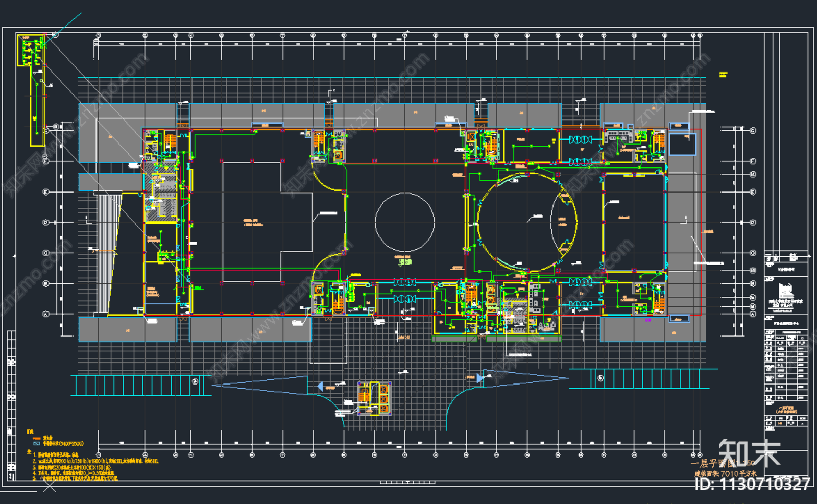Select the yellow numbered notes text block
Viewport: 817px width, 504px height.
click(x=92, y=466)
